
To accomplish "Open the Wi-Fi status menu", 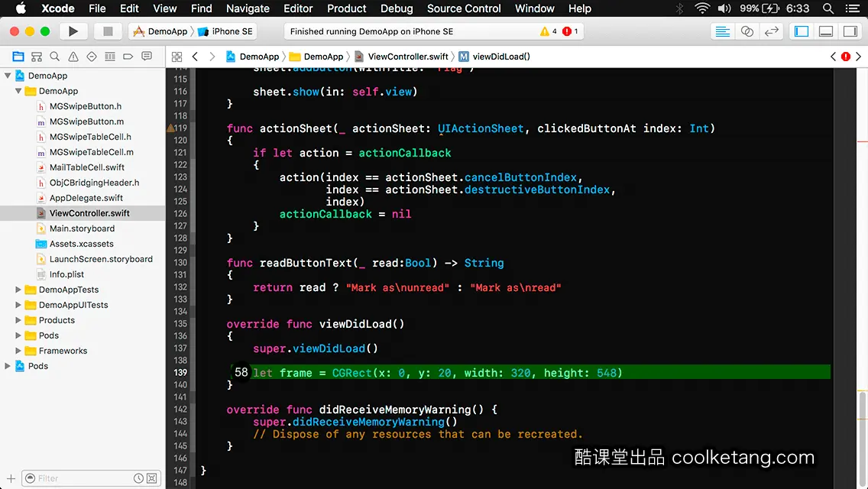I will pyautogui.click(x=702, y=8).
